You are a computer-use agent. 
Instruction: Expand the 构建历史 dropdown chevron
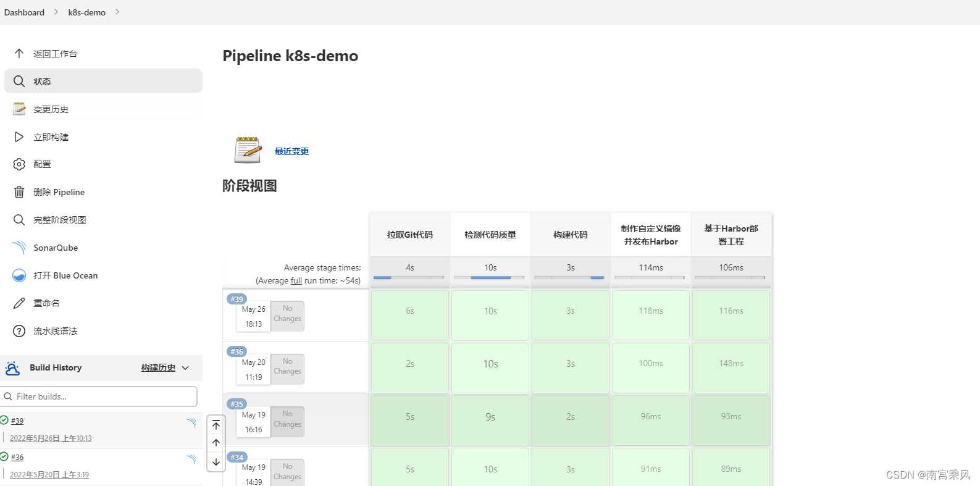click(185, 368)
